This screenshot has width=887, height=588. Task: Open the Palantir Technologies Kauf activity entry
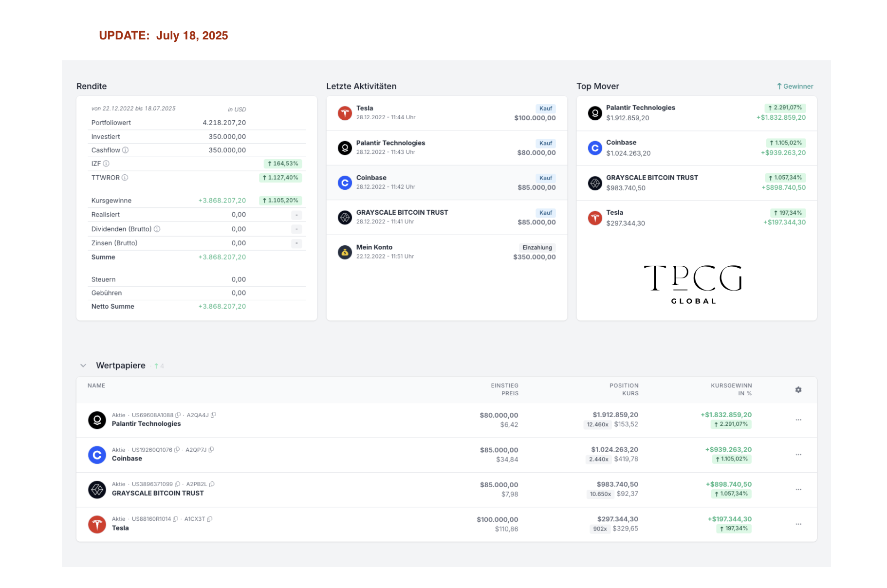(x=447, y=147)
